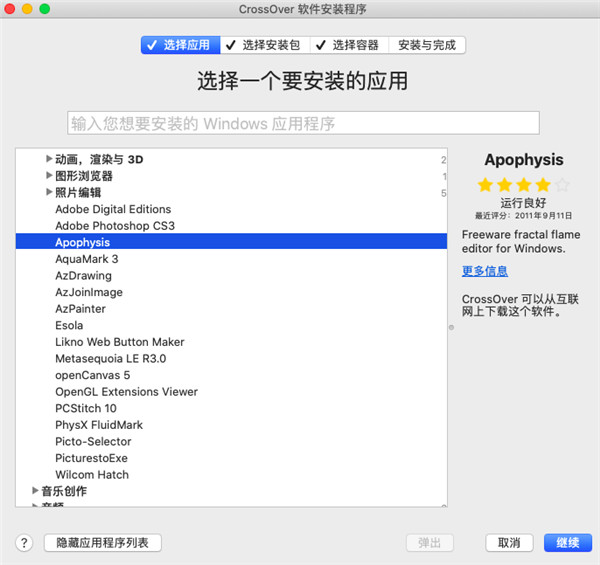Expand the 图形浏览器 category

click(x=49, y=175)
